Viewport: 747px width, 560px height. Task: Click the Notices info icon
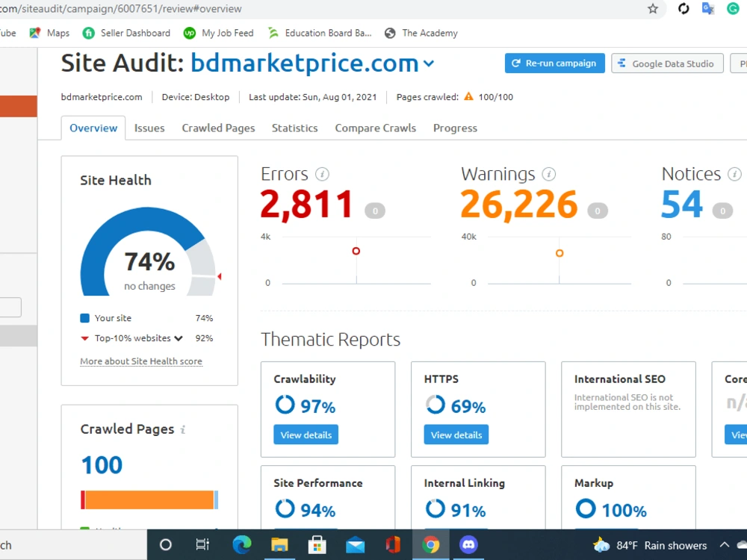(x=734, y=174)
